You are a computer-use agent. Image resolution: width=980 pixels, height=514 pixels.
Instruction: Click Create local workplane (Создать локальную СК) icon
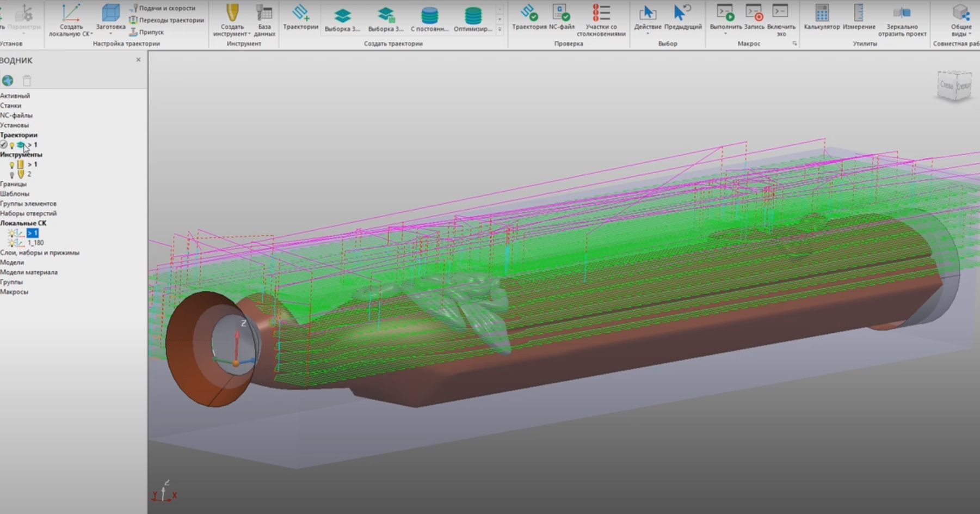(x=71, y=13)
